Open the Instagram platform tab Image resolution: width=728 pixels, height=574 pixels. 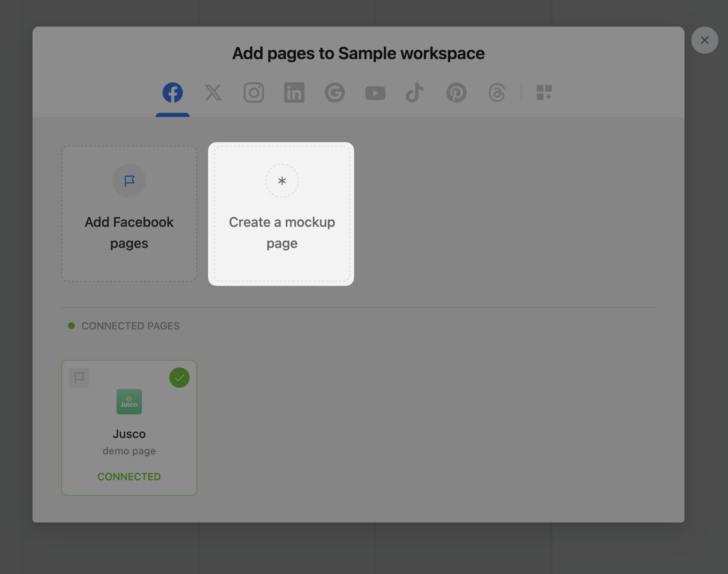[254, 92]
